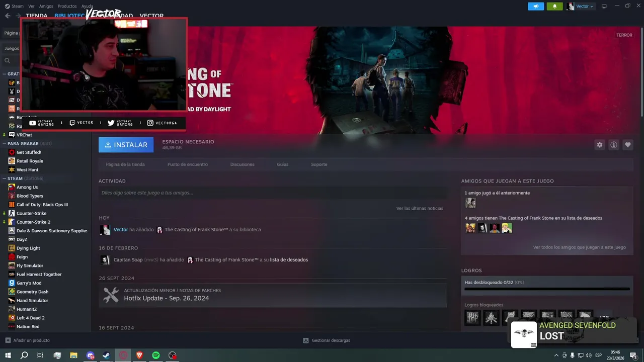Open Among Us from the library list
644x362 pixels.
click(x=27, y=187)
